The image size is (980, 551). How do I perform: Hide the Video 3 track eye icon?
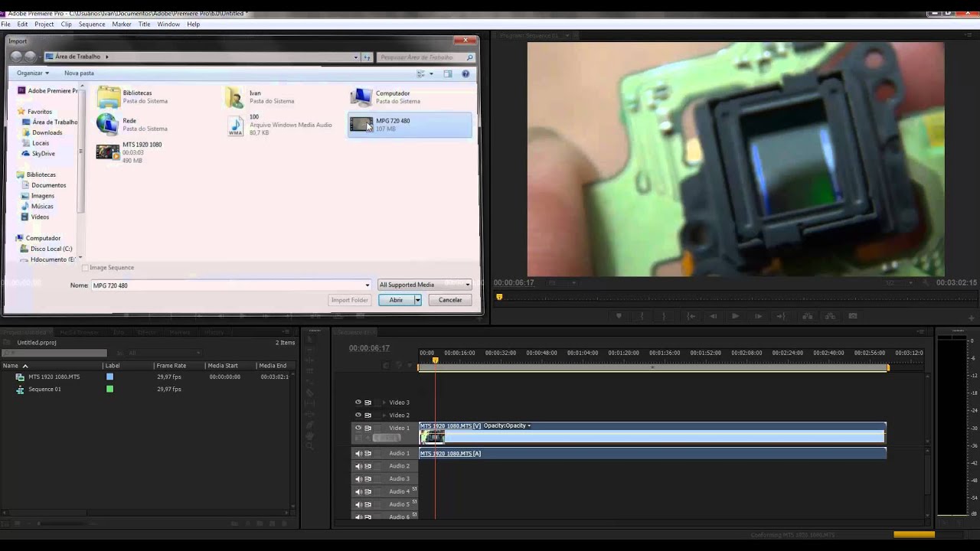pos(358,403)
